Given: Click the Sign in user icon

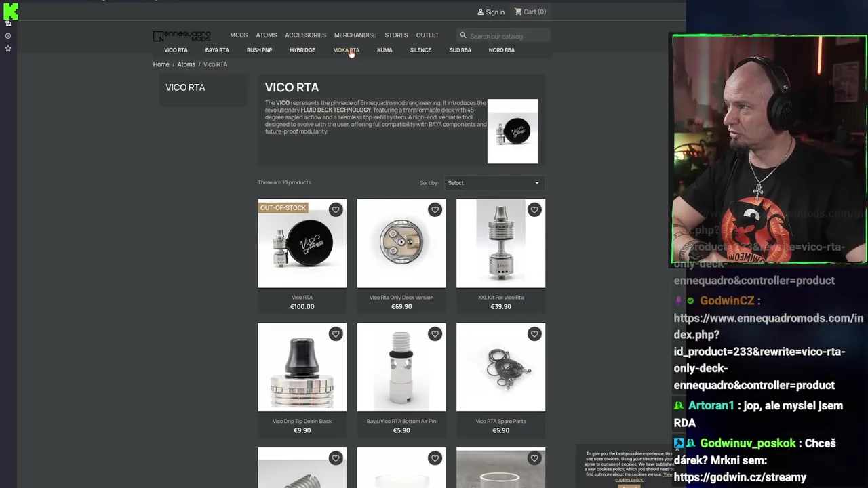Looking at the screenshot, I should pos(481,12).
